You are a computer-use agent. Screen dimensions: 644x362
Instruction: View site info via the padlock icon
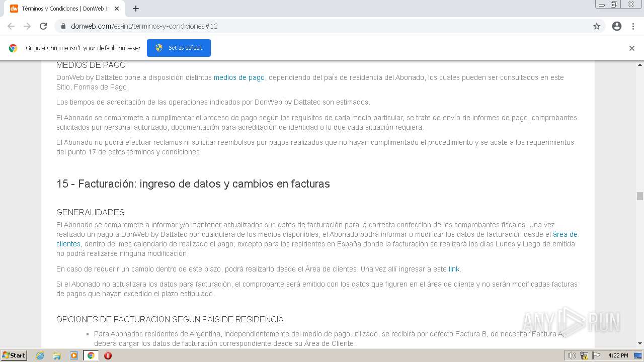pos(63,26)
